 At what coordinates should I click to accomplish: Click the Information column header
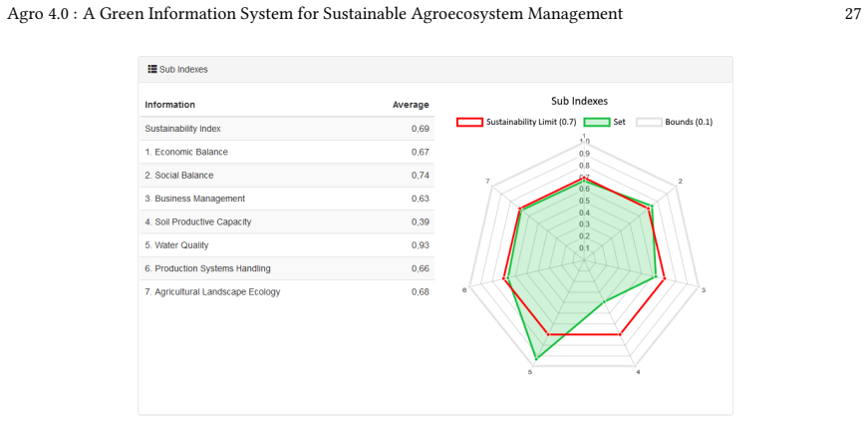(x=169, y=105)
